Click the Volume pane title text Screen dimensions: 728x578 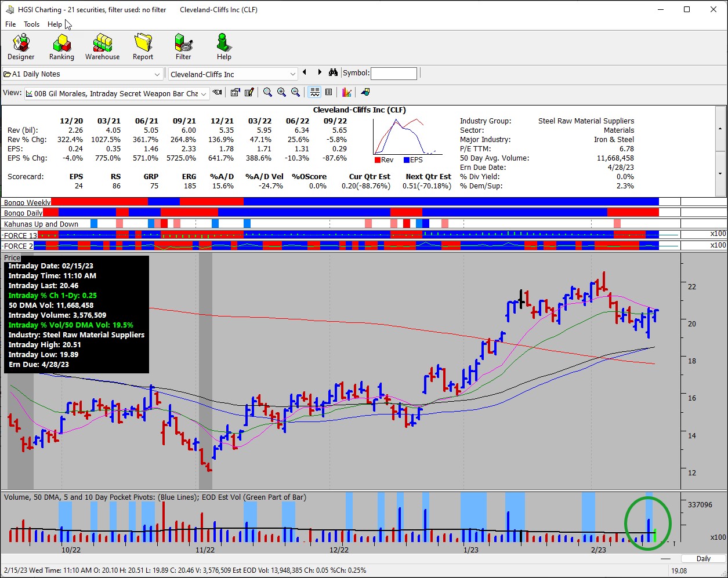(155, 497)
